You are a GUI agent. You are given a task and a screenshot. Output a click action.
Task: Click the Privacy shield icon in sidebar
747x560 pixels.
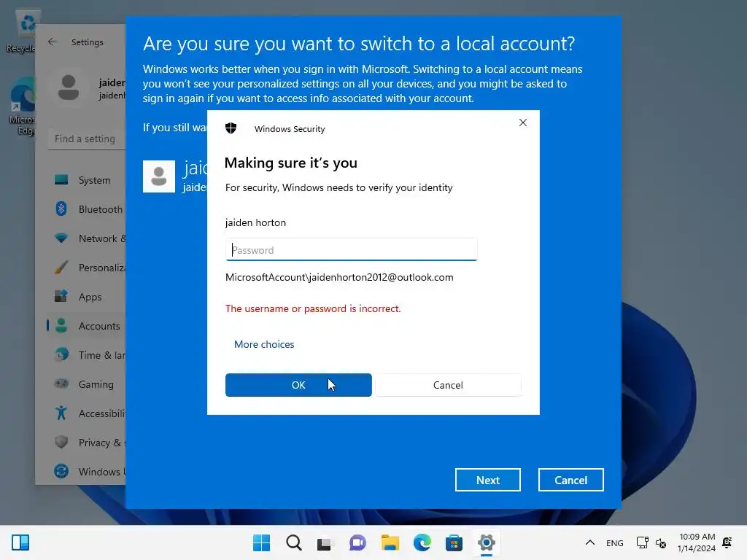click(x=61, y=442)
